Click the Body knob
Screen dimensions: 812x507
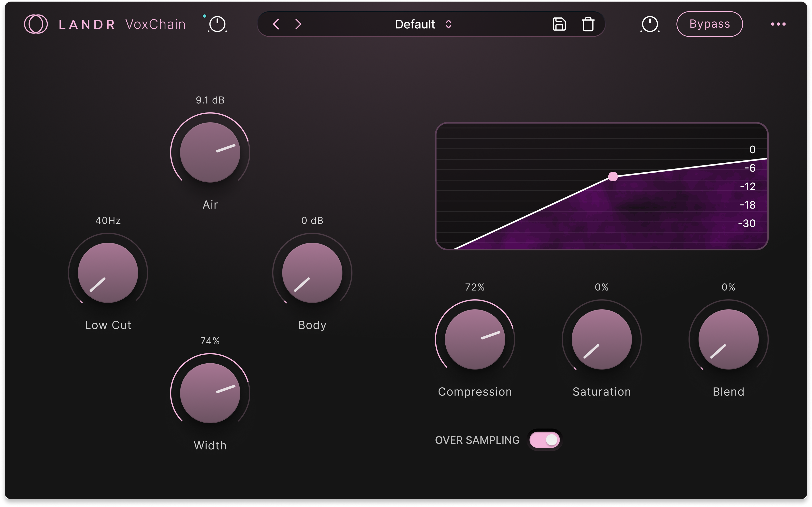312,273
